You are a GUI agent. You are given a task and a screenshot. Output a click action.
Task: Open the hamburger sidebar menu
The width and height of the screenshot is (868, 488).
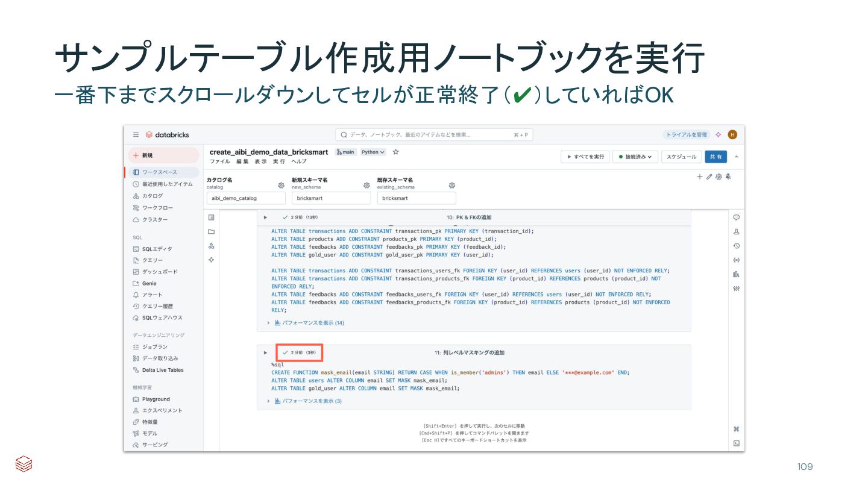136,135
